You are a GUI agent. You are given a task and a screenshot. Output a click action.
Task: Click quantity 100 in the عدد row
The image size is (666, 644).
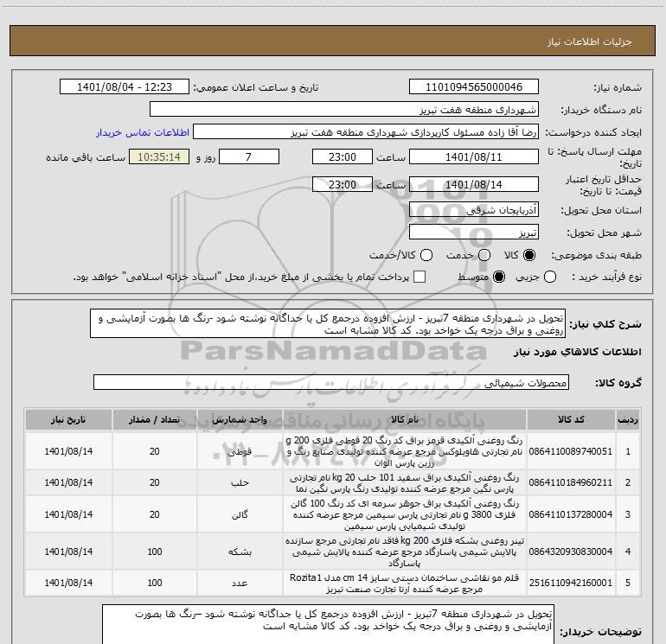(155, 583)
